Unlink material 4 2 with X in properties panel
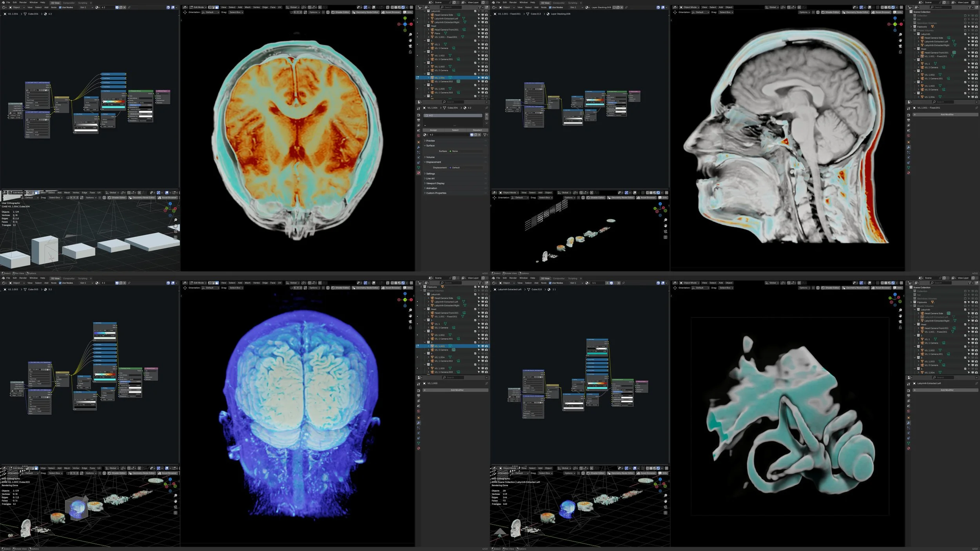This screenshot has height=551, width=980. tap(479, 135)
